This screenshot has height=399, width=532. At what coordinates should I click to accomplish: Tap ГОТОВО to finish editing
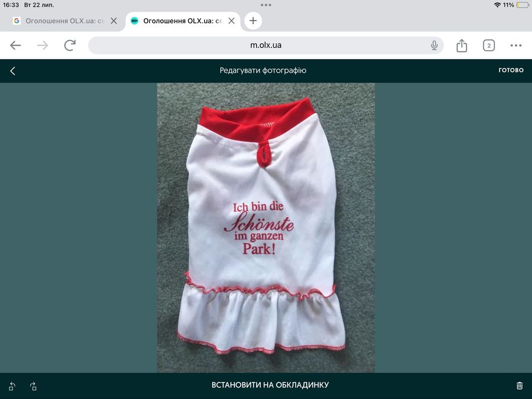[x=511, y=70]
